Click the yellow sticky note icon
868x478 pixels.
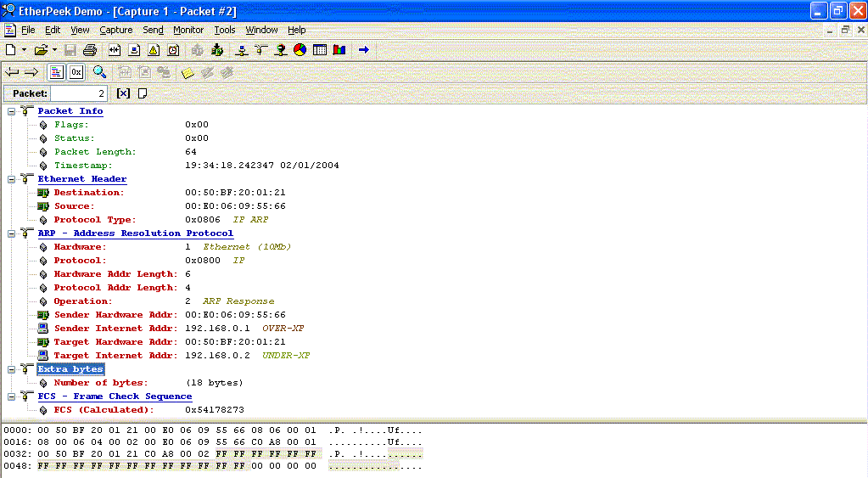tap(188, 72)
